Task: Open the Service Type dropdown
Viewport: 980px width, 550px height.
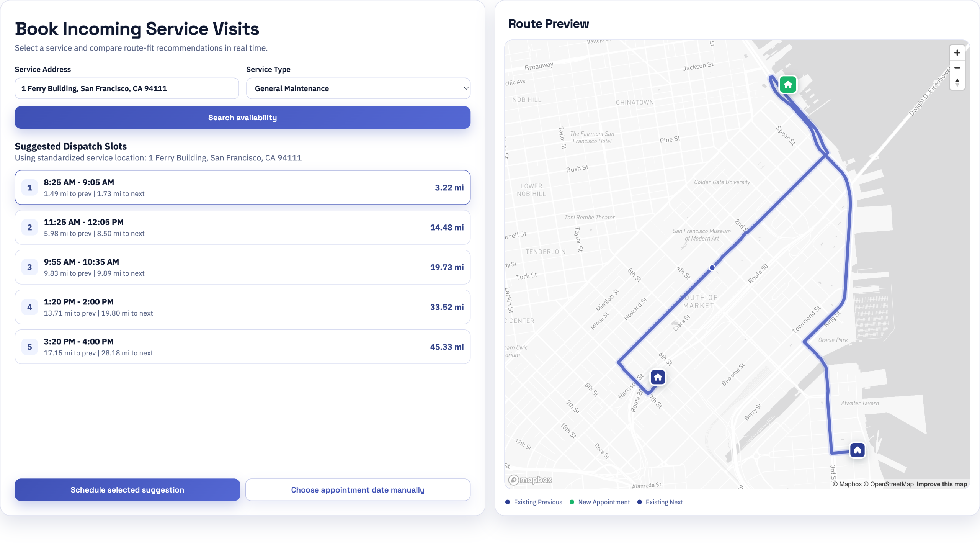Action: pyautogui.click(x=358, y=88)
